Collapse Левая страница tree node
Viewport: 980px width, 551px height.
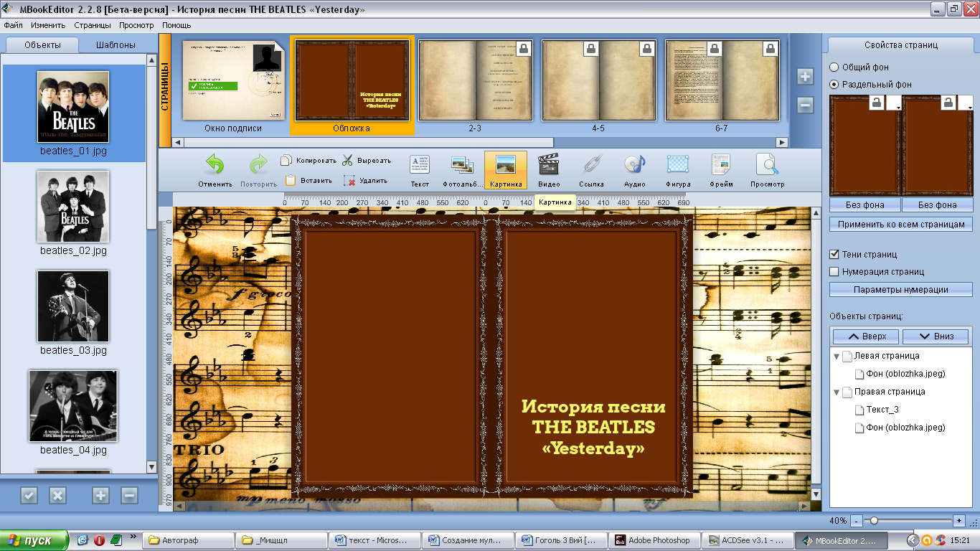point(836,356)
